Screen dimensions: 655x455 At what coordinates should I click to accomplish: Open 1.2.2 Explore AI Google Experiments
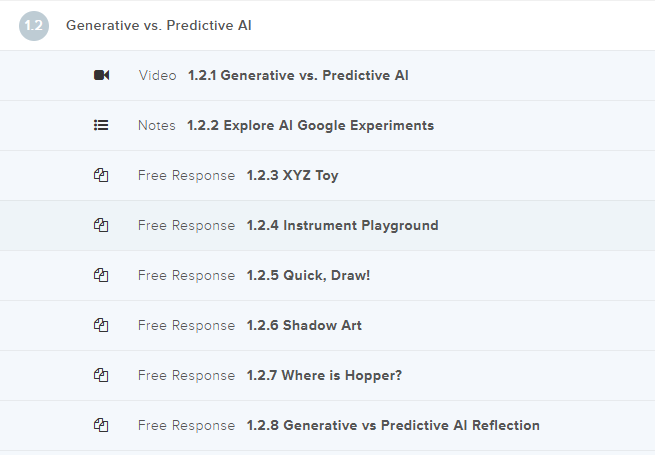tap(310, 125)
